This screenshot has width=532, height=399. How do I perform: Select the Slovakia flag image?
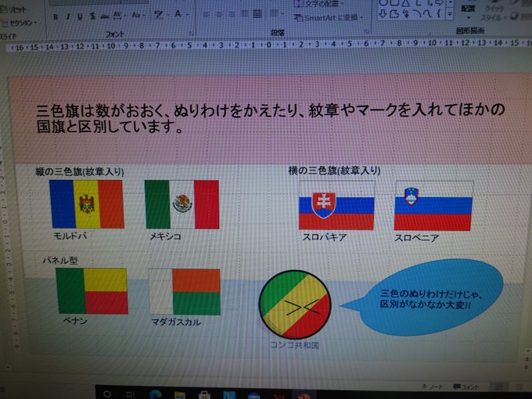click(x=336, y=206)
